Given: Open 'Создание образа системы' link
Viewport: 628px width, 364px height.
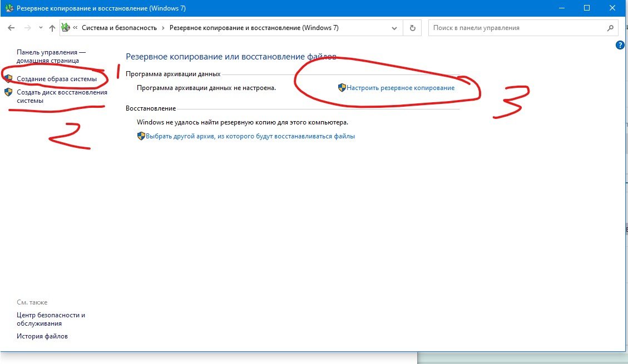Looking at the screenshot, I should coord(57,79).
